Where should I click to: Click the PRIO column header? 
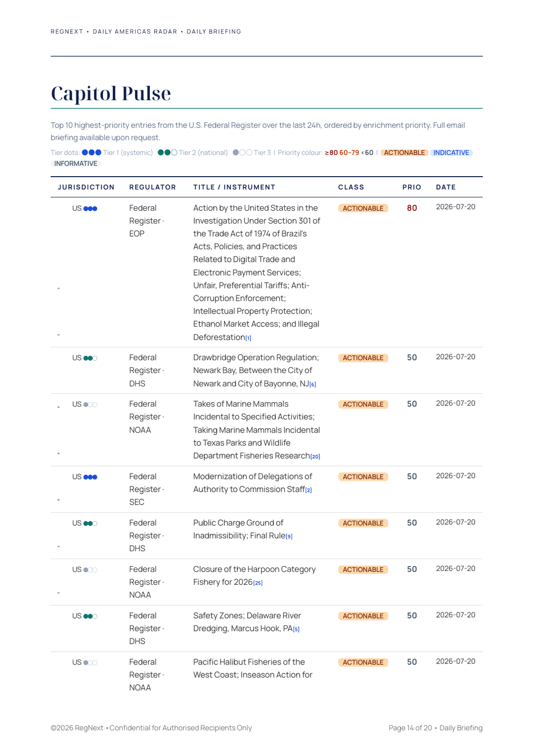click(x=412, y=187)
